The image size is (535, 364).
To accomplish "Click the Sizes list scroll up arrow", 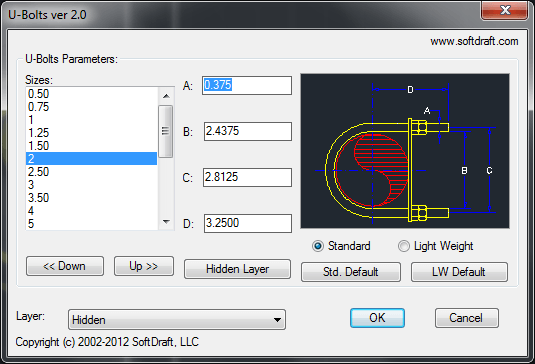I will click(166, 96).
